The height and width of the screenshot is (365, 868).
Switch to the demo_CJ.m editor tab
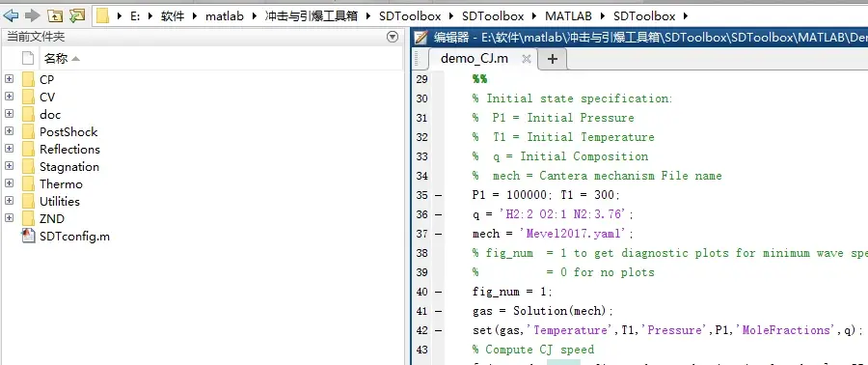coord(474,59)
